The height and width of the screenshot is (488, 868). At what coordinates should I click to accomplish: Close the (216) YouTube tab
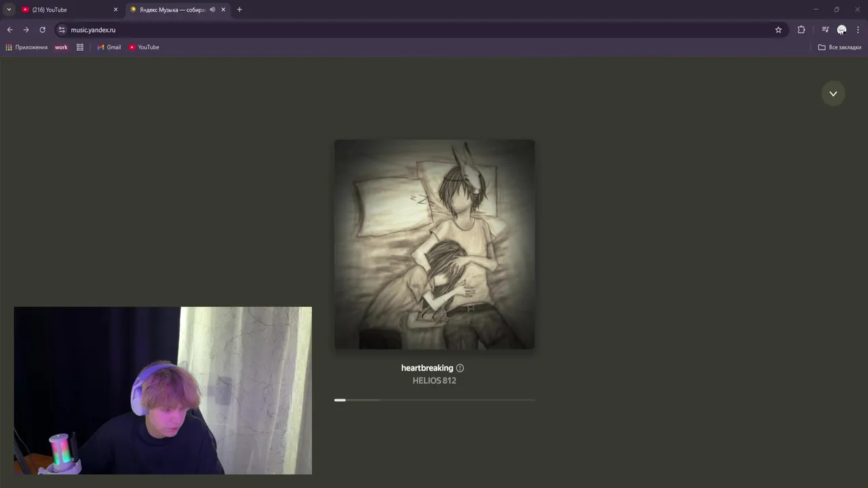click(115, 9)
